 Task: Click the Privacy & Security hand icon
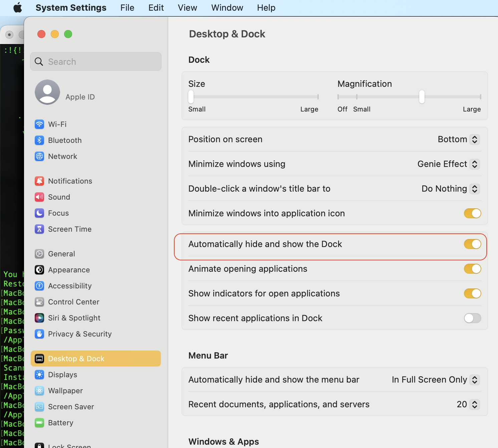point(39,334)
